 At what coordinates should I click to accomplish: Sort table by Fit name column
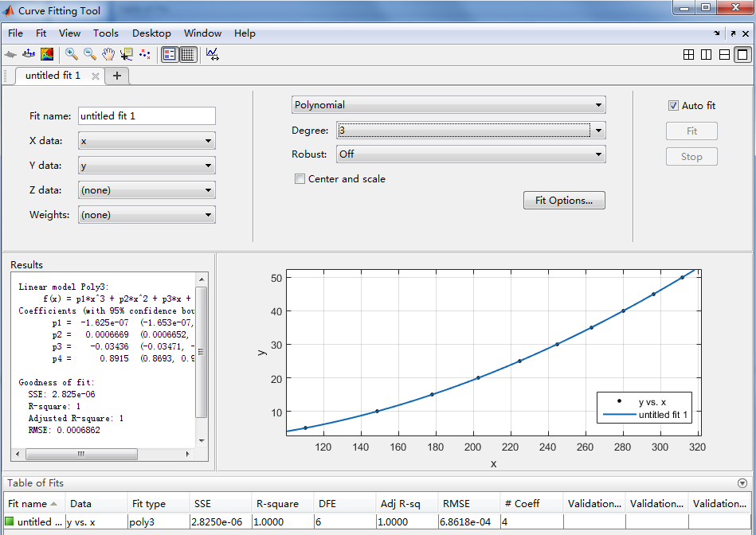[33, 504]
